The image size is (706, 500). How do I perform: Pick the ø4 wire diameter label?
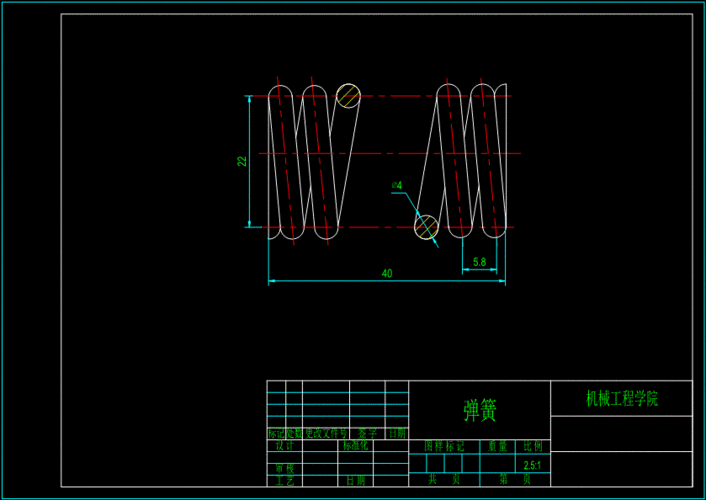tap(397, 186)
